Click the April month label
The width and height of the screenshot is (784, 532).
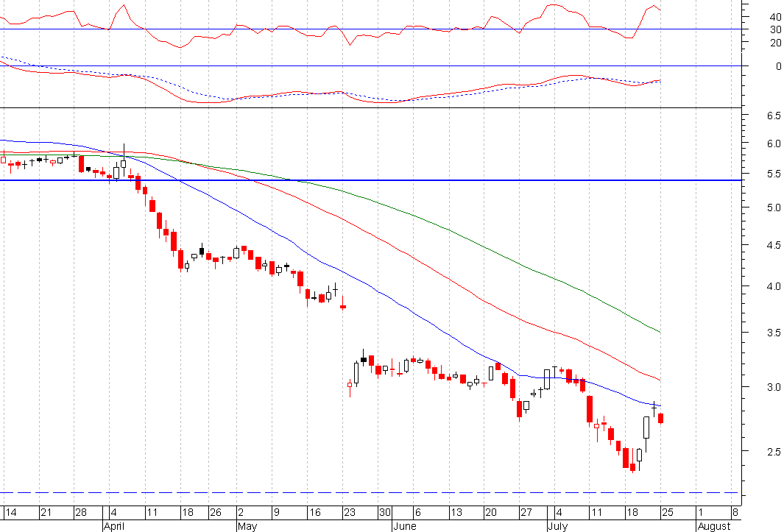(113, 526)
